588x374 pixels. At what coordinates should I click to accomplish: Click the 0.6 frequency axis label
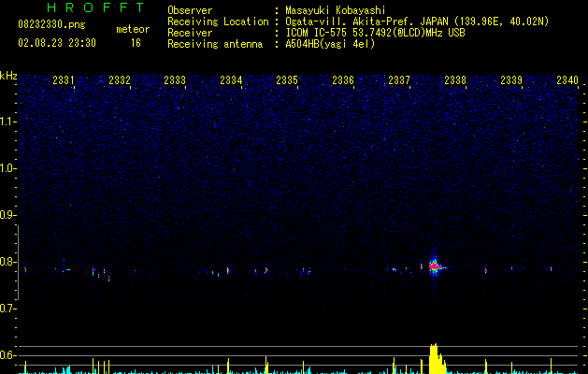7,355
